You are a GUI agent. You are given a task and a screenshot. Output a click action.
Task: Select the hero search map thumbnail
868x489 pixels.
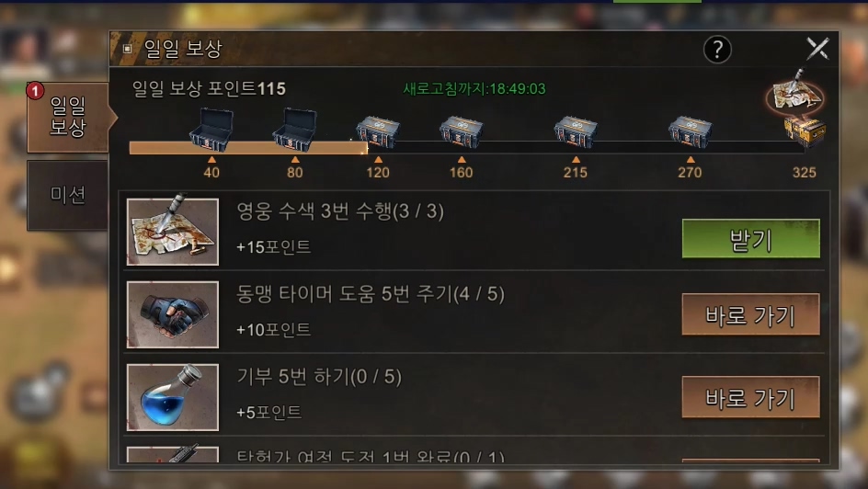click(173, 232)
